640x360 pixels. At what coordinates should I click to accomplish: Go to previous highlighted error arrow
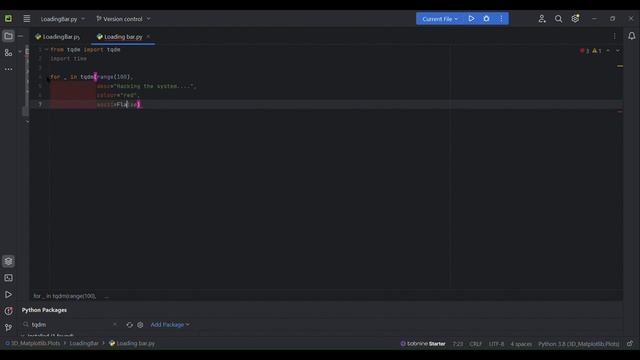[x=608, y=51]
